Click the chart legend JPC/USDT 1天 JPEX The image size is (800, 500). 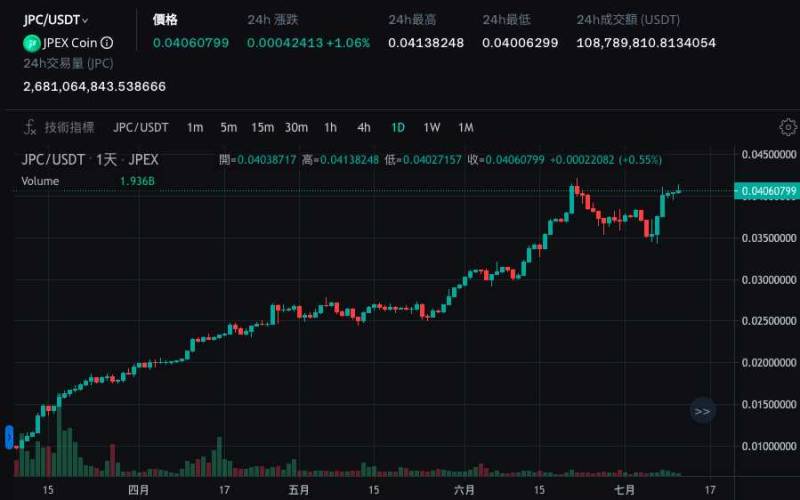point(90,160)
